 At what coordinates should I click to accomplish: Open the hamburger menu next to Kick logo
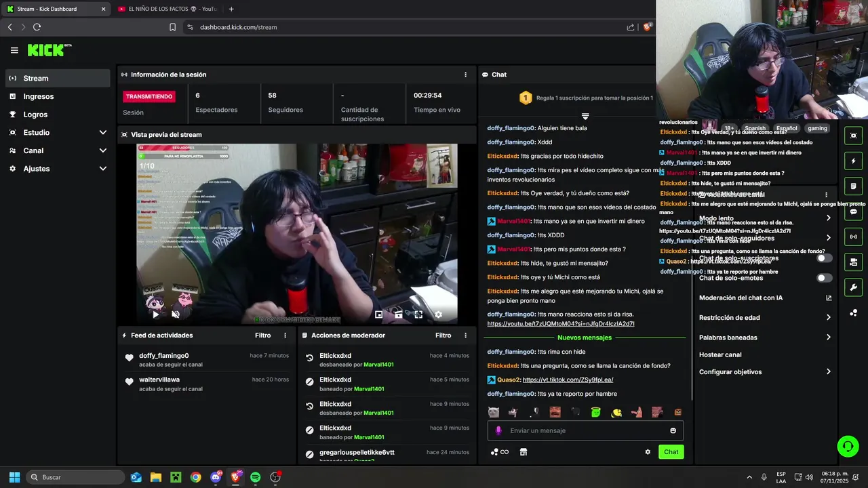(14, 50)
